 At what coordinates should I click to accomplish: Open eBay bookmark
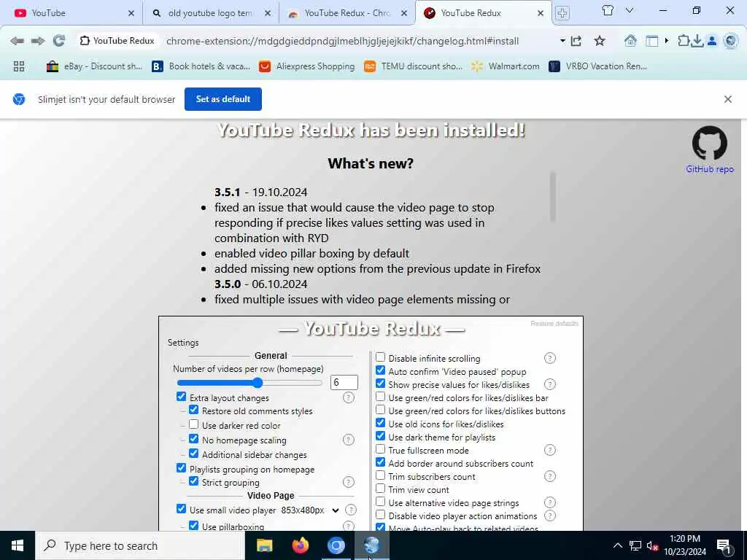[94, 66]
